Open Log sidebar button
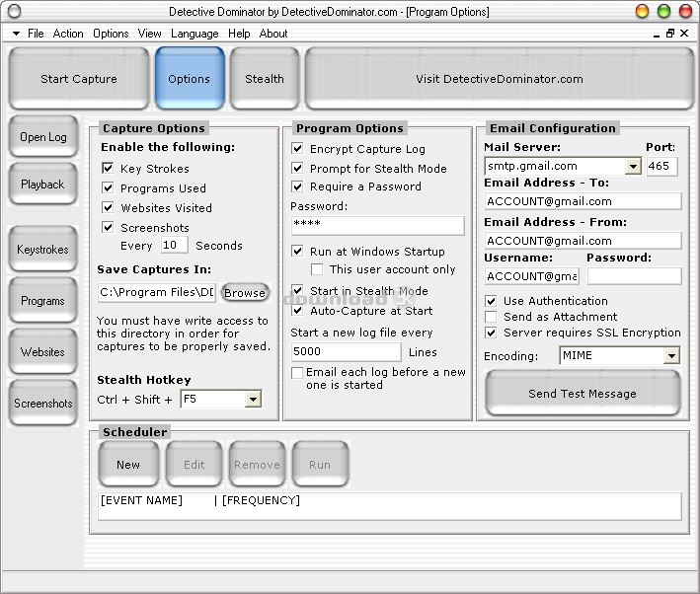Screen dimensions: 700x594 pyautogui.click(x=42, y=136)
